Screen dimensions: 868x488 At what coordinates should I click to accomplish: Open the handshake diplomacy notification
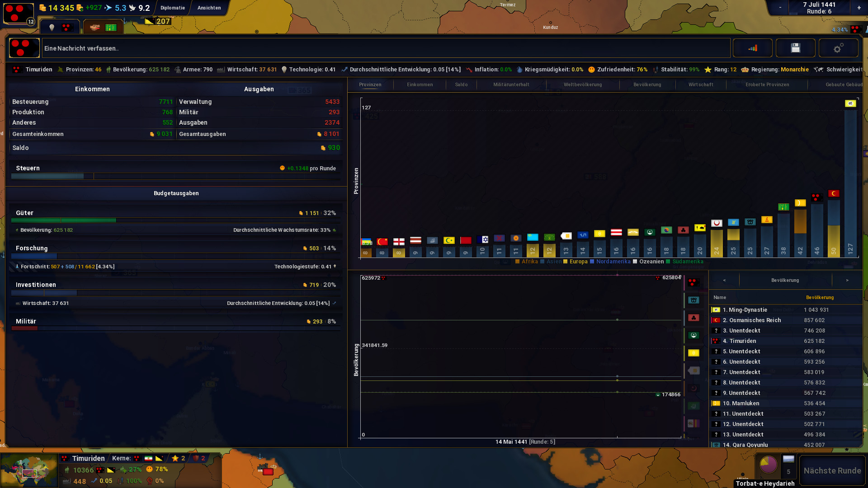(x=94, y=28)
